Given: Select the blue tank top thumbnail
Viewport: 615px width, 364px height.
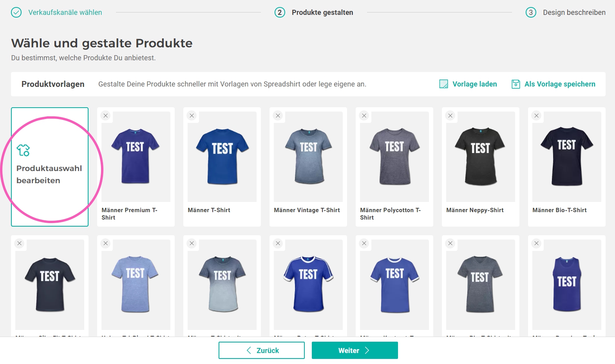Looking at the screenshot, I should point(567,284).
